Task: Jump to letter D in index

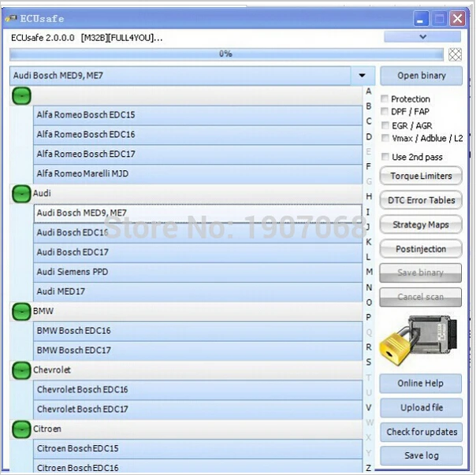Action: point(369,137)
